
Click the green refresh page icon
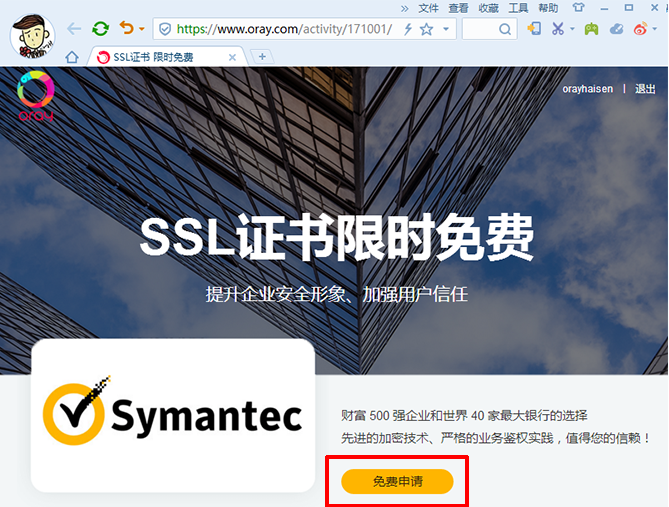(100, 29)
